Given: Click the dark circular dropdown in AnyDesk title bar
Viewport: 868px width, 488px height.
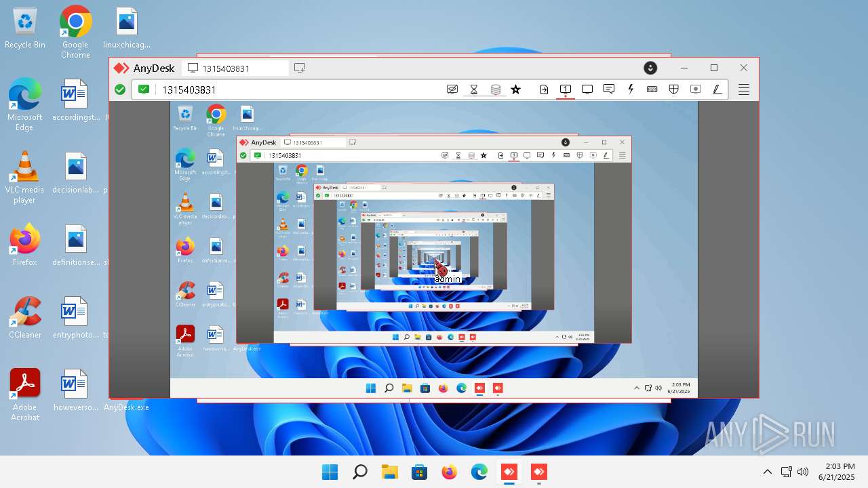Looking at the screenshot, I should point(650,68).
